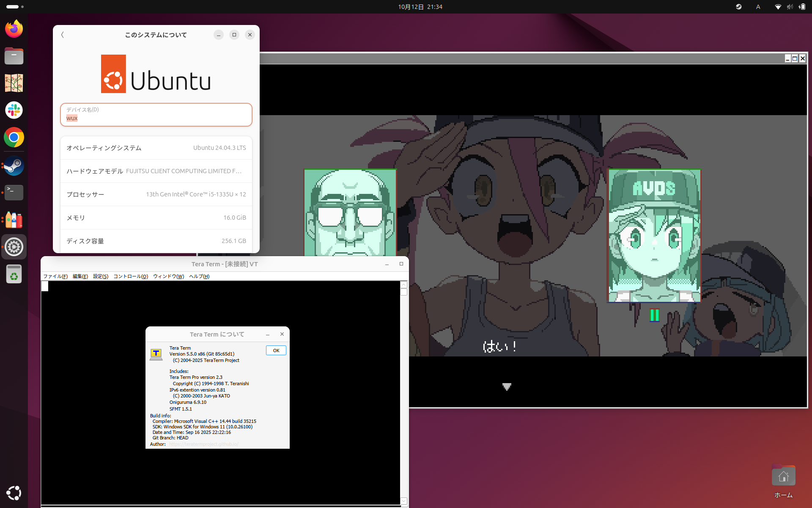
Task: Open Firefox from the dock
Action: 14,28
